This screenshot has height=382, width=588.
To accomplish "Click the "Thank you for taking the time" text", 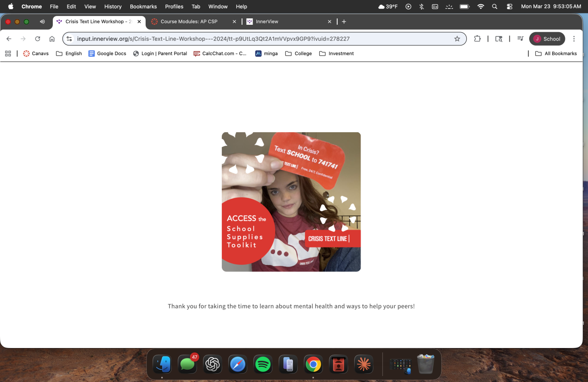I will pyautogui.click(x=291, y=306).
